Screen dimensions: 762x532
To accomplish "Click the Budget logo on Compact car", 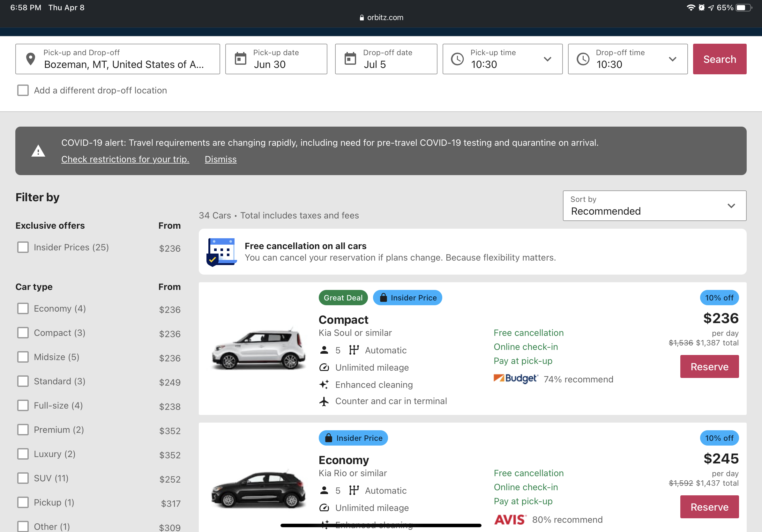I will [515, 379].
